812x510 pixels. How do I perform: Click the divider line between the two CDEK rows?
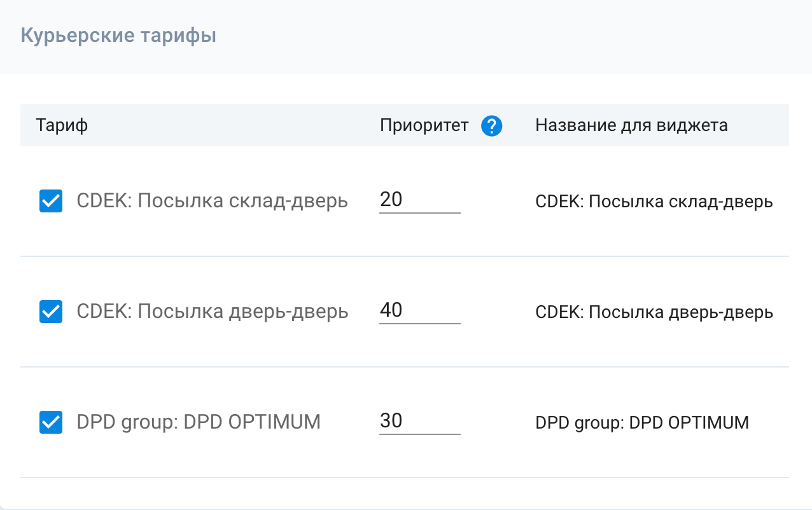pos(405,257)
